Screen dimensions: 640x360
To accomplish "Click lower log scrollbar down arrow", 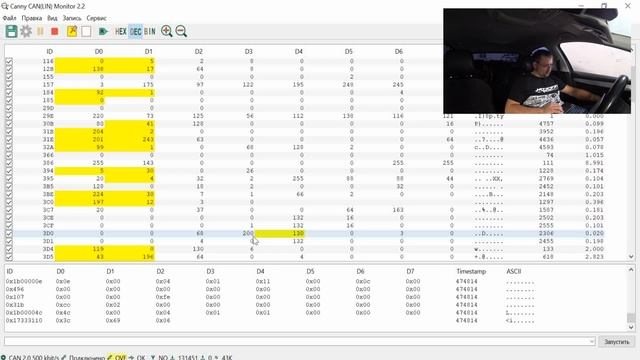I will point(631,327).
